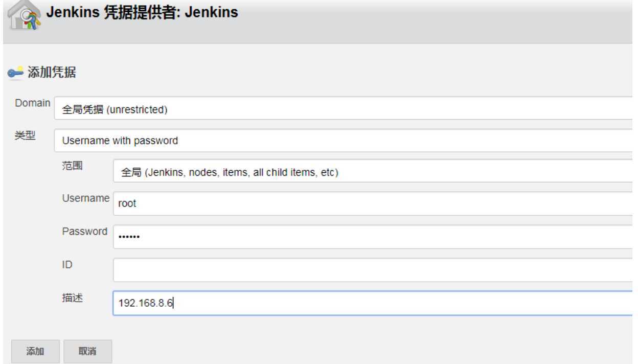Open the 范围 dropdown showing 全局 (Jenkins, nodes...)

373,171
